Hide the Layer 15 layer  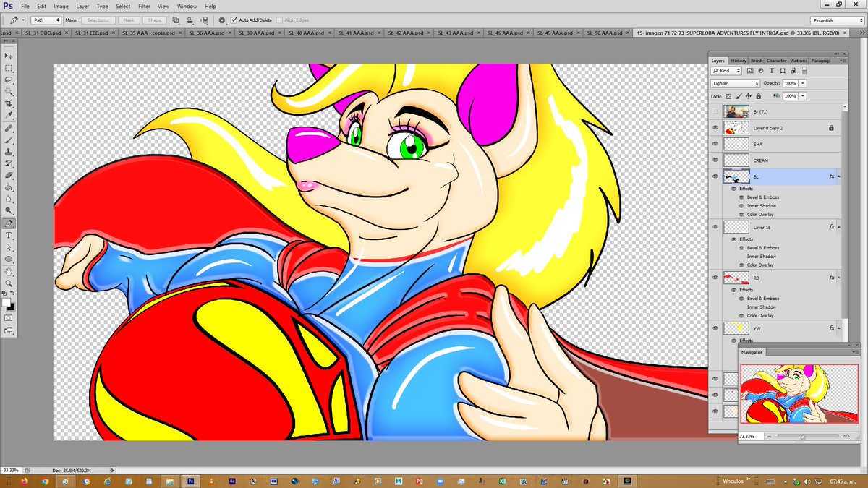tap(715, 227)
